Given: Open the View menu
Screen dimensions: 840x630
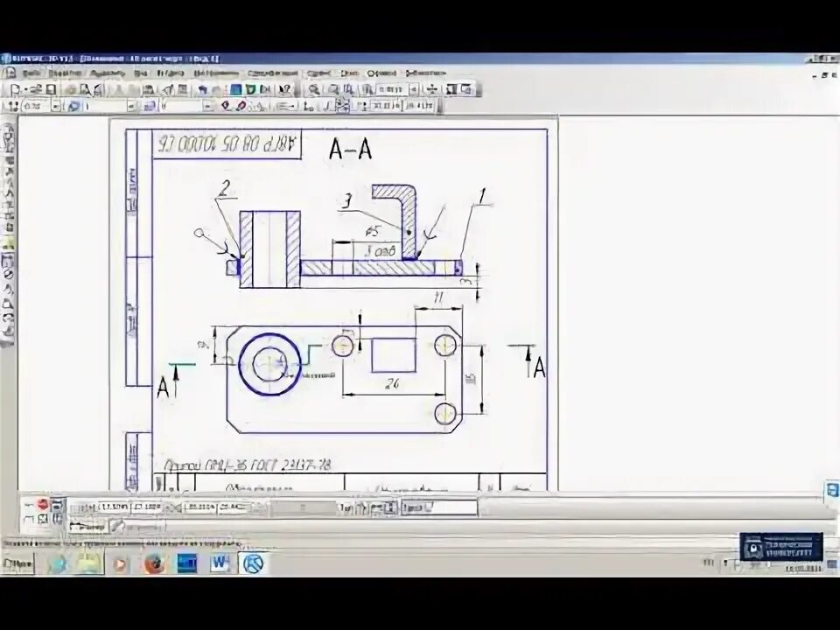Looking at the screenshot, I should point(140,73).
